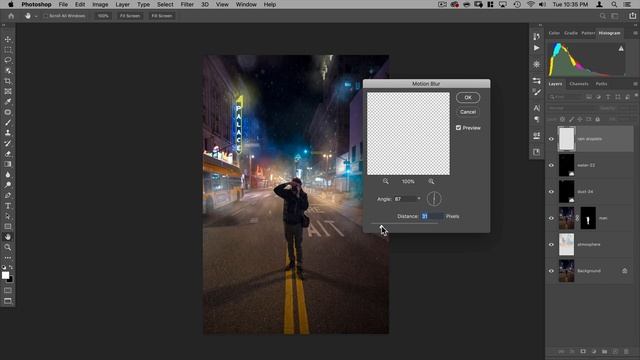
Task: Zoom out the Motion Blur preview
Action: point(385,181)
